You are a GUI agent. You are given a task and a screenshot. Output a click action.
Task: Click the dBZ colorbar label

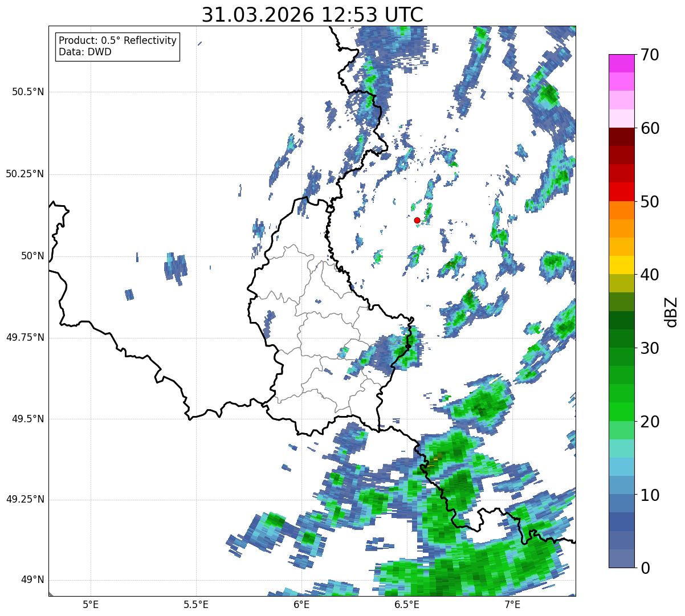click(x=671, y=311)
